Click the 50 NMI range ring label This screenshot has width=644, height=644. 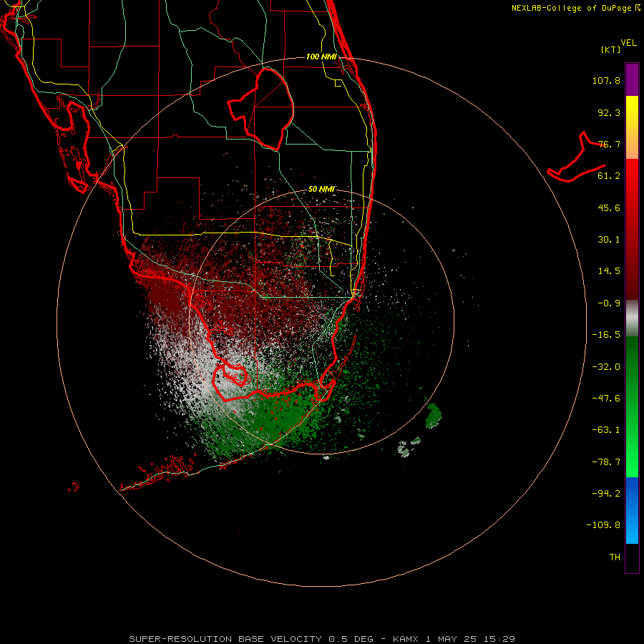click(321, 190)
